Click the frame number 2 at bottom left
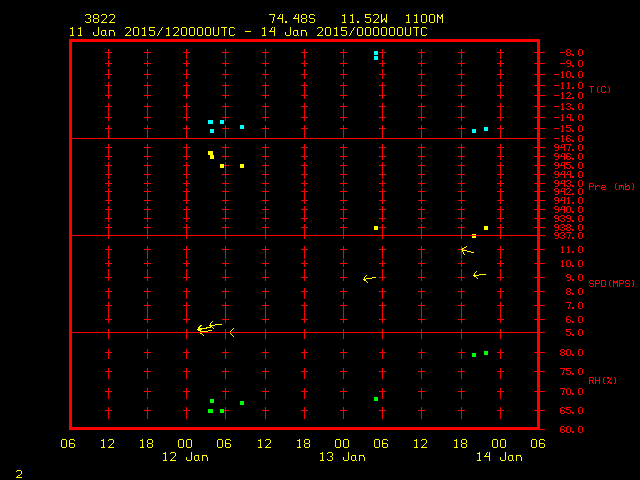Screen dimensions: 640x480 [18, 472]
